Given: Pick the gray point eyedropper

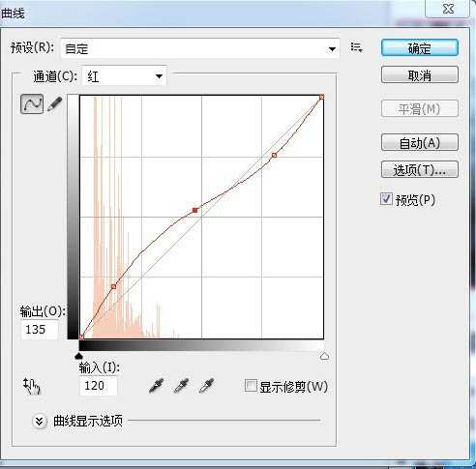Looking at the screenshot, I should click(x=182, y=386).
